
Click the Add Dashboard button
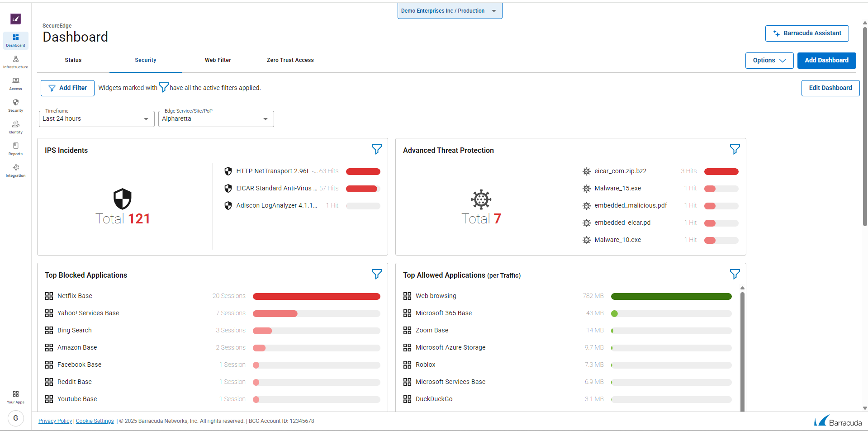tap(826, 61)
